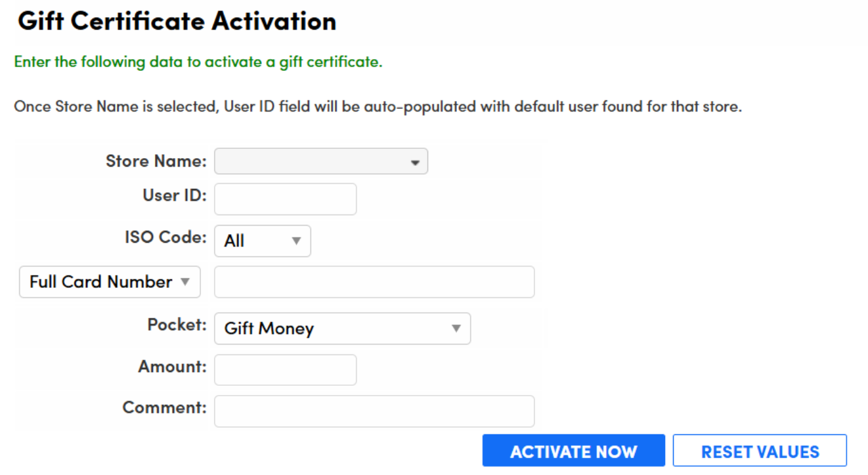Screen dimensions: 868x475
Task: Click the Comment field label
Action: [x=164, y=407]
